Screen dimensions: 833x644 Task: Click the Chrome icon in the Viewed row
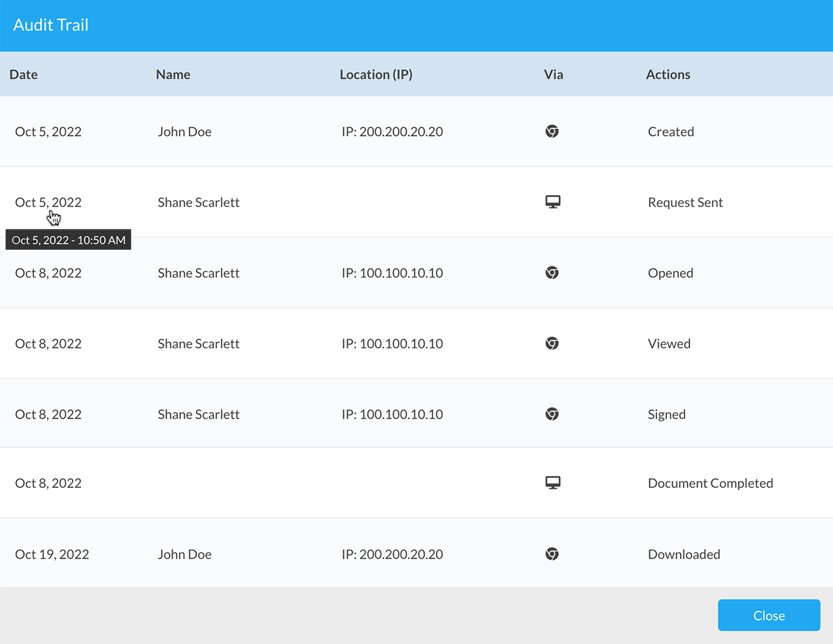click(x=552, y=344)
